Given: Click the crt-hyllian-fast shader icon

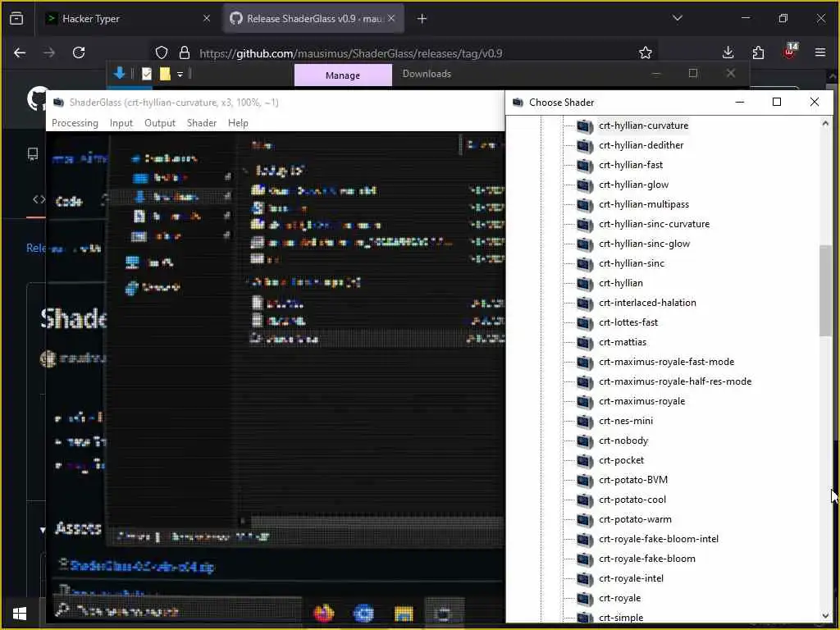Looking at the screenshot, I should (584, 165).
